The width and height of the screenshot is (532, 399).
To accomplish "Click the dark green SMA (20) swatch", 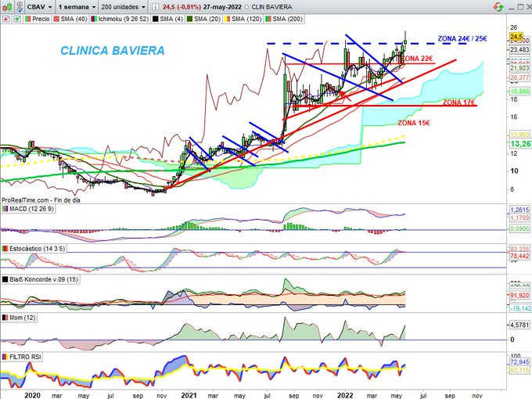I will click(x=190, y=19).
